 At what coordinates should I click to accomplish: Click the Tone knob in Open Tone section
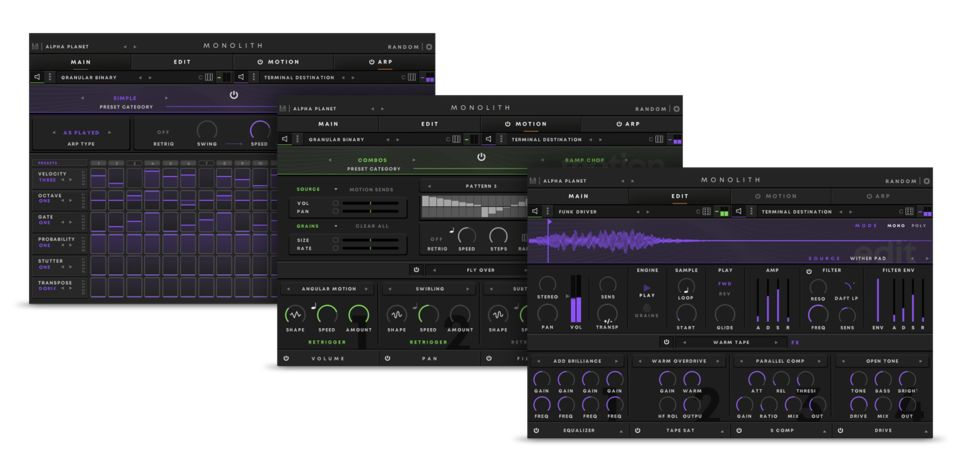point(858,379)
